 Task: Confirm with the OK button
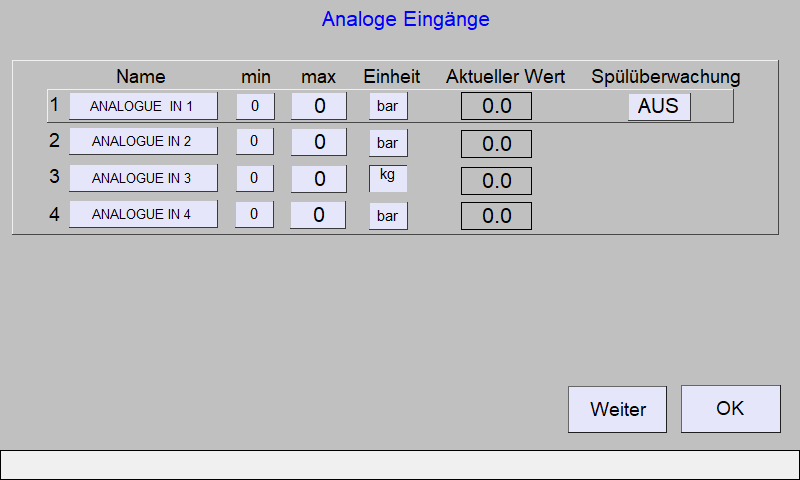point(731,409)
